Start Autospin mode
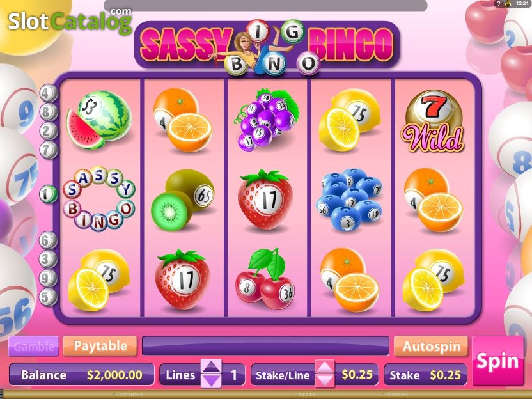The width and height of the screenshot is (532, 399). 431,347
